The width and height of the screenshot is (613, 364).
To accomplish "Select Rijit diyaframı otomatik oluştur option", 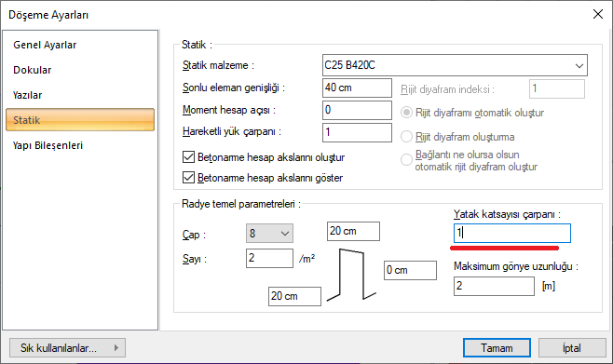I will click(406, 113).
